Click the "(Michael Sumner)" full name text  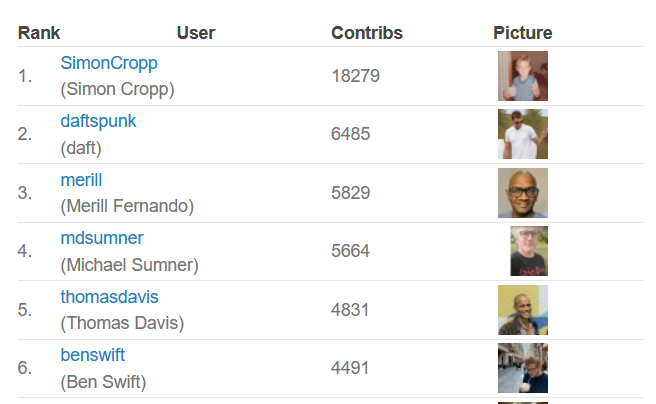point(129,265)
